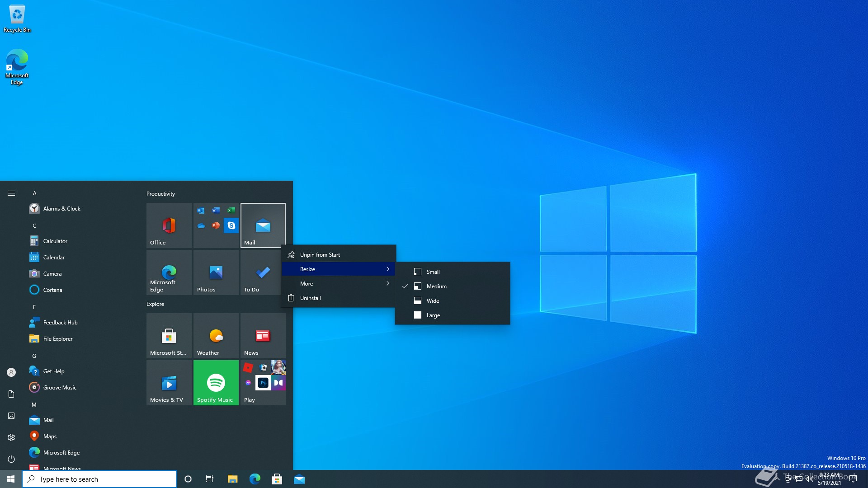Click the Mail tile in Productivity

(x=263, y=225)
